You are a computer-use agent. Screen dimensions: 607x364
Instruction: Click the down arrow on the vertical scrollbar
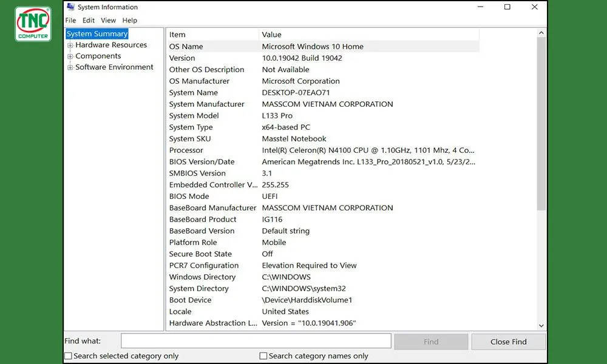click(542, 326)
